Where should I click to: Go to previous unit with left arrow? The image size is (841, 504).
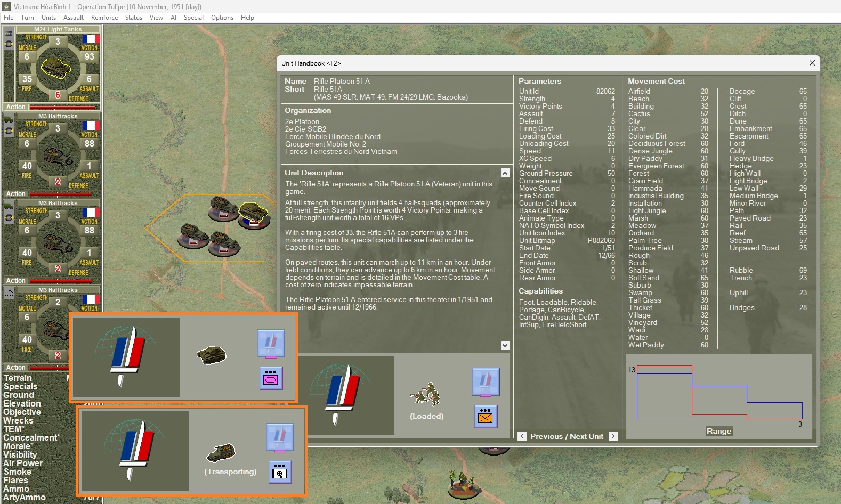(522, 436)
